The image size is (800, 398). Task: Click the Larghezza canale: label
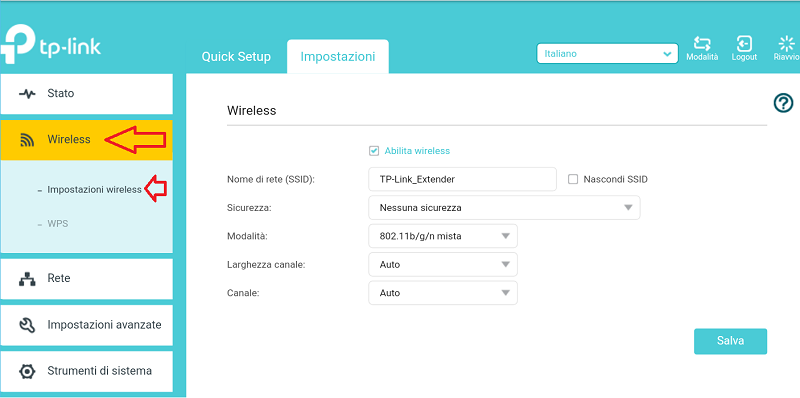click(266, 265)
